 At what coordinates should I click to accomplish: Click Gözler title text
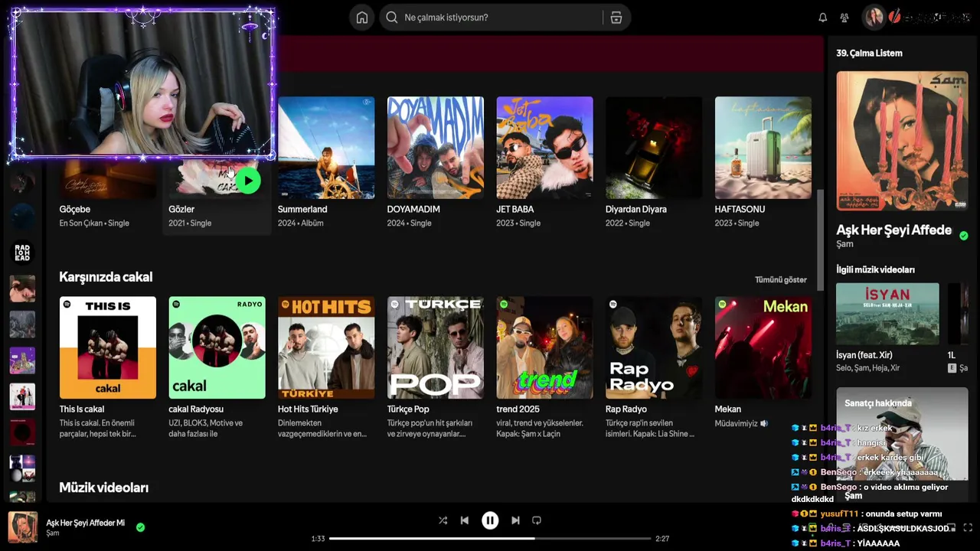click(181, 209)
